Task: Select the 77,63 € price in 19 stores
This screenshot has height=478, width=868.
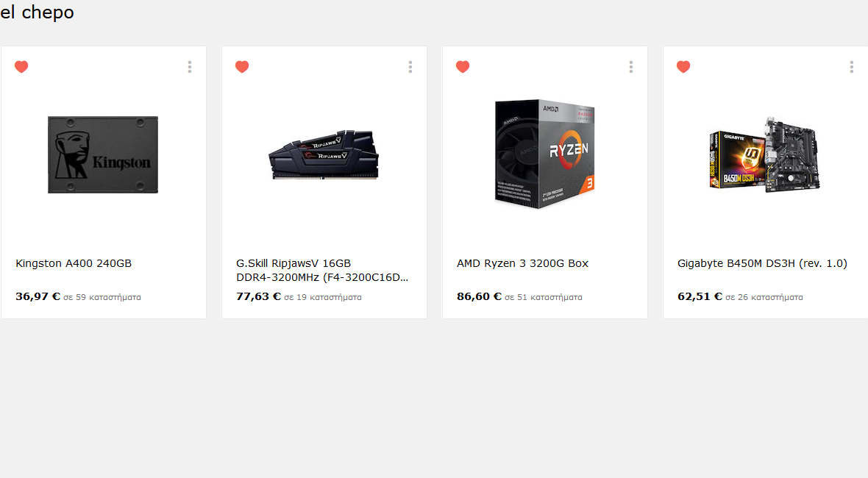Action: (258, 296)
